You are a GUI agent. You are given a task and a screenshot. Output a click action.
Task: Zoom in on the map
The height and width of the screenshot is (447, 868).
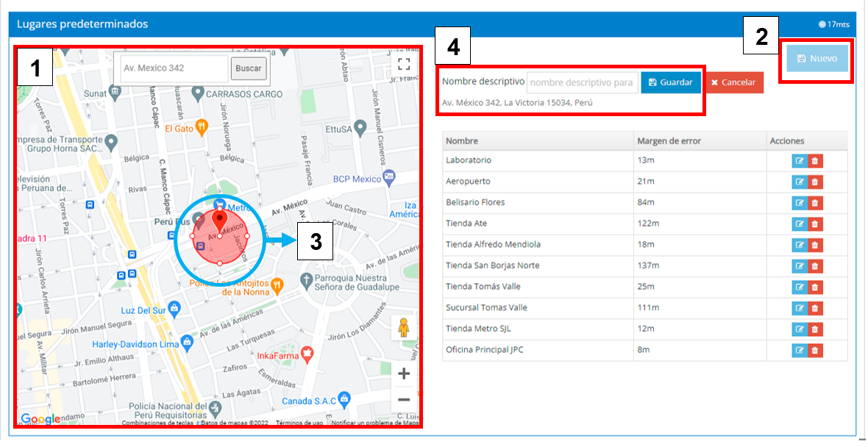(x=403, y=374)
